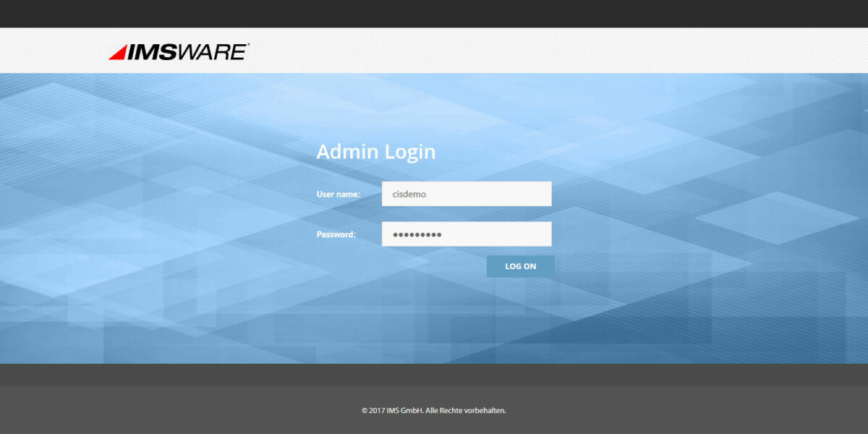
Task: Click the 2017 IMS GmbH copyright notice
Action: point(433,410)
